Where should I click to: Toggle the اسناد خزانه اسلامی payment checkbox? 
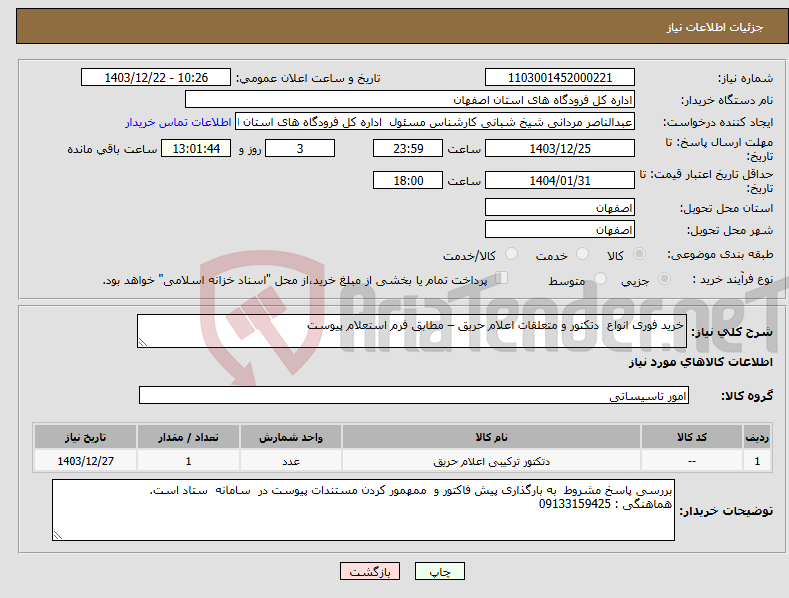tap(502, 278)
